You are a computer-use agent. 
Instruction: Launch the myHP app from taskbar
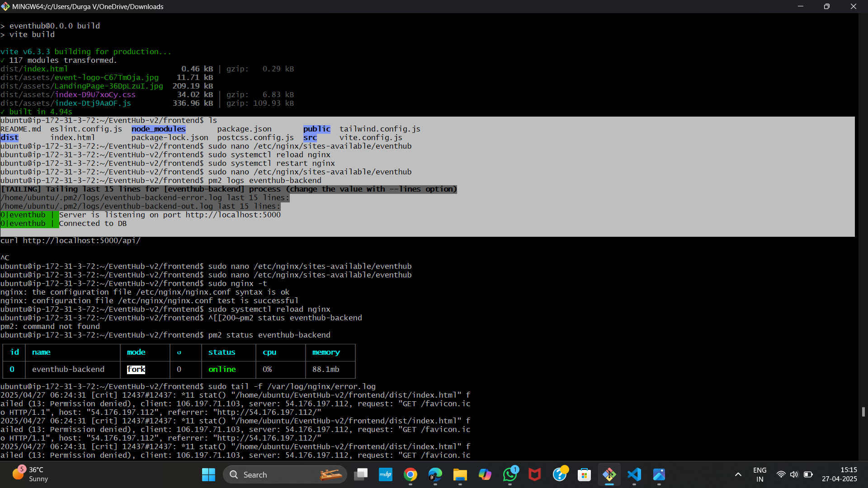point(386,474)
